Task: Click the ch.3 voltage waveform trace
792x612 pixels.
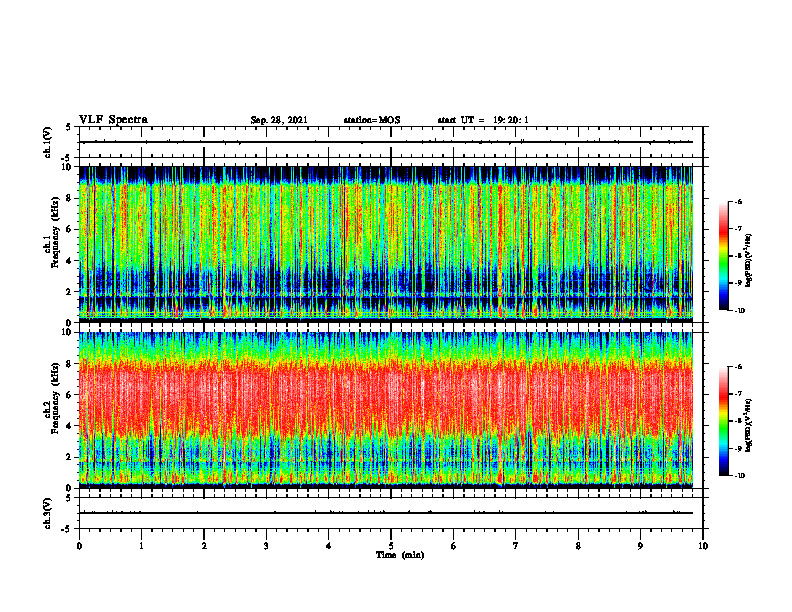Action: (x=386, y=513)
